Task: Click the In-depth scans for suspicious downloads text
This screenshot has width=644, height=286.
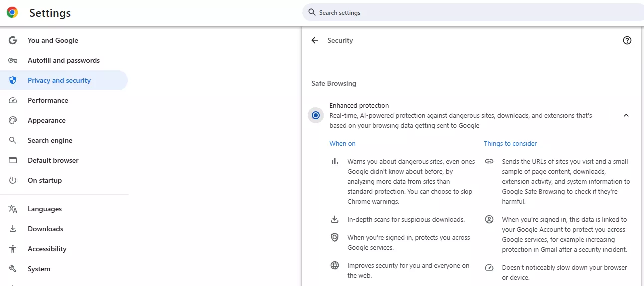Action: pos(406,219)
